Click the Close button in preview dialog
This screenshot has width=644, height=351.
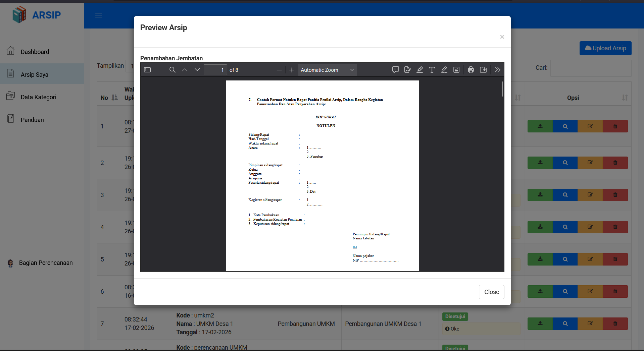coord(492,292)
